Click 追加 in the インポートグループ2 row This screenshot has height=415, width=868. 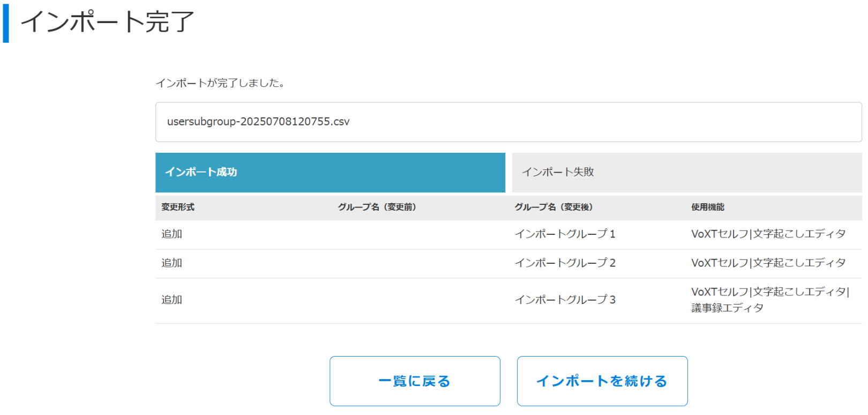coord(172,263)
